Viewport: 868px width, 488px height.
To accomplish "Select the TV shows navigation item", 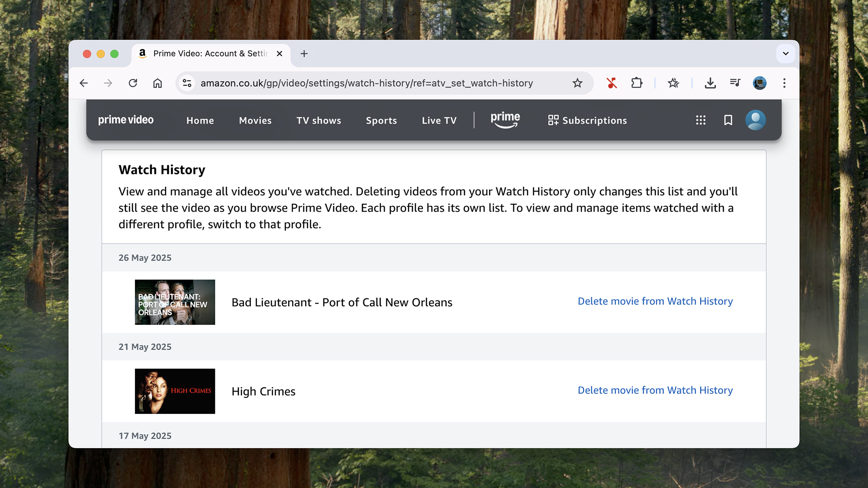I will [x=319, y=121].
